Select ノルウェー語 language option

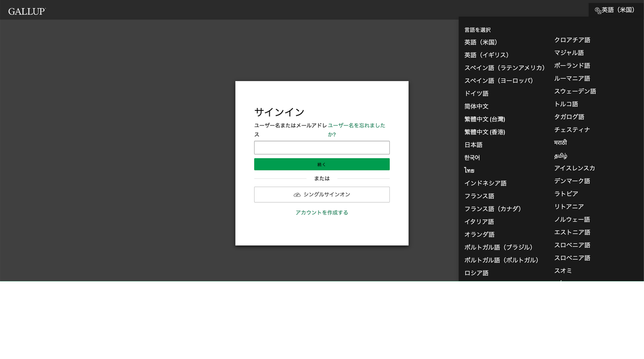(572, 219)
